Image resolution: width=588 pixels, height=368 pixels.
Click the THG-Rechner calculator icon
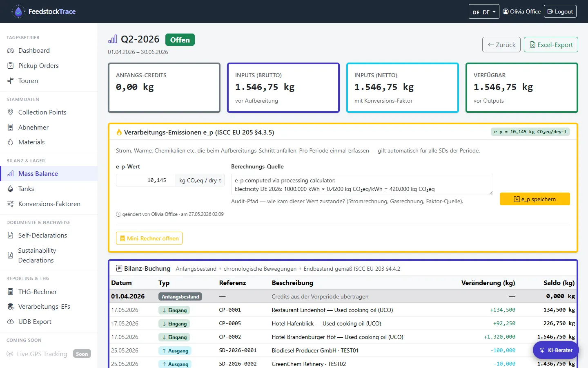(x=11, y=292)
